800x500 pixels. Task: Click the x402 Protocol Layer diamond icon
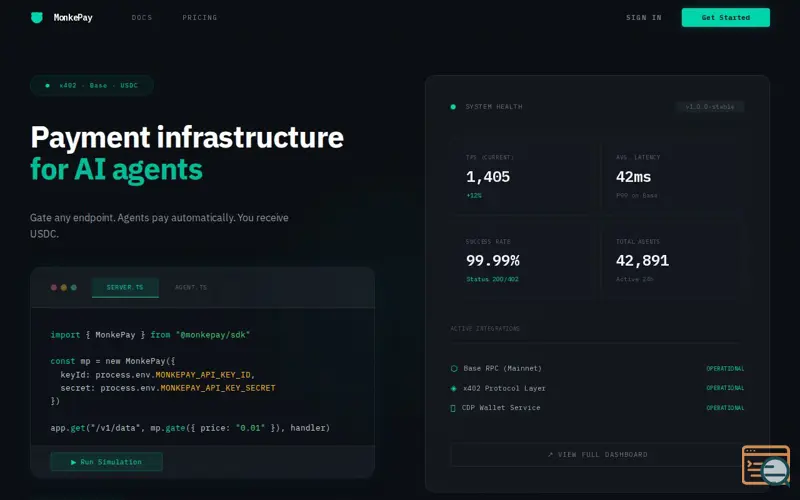[454, 388]
